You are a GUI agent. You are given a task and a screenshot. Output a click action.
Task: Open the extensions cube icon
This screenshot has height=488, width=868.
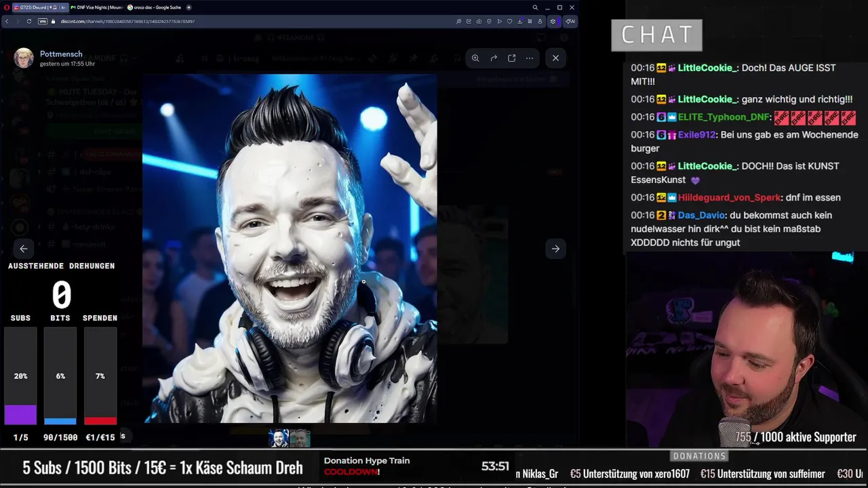[x=553, y=21]
